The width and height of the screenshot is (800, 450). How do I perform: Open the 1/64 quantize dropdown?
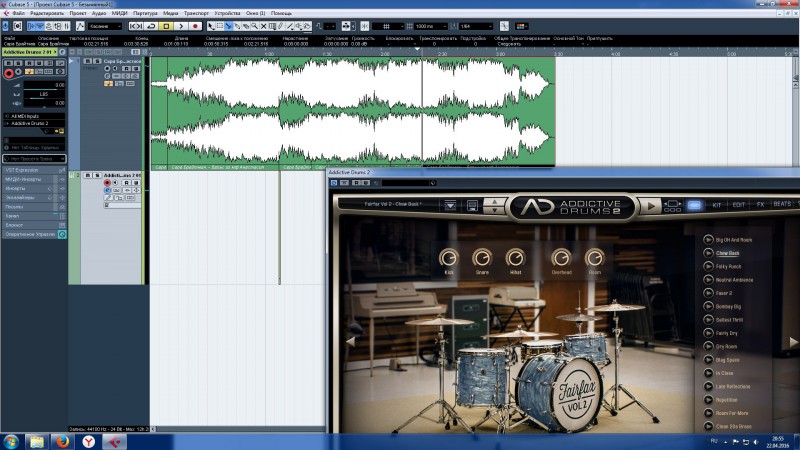point(476,26)
